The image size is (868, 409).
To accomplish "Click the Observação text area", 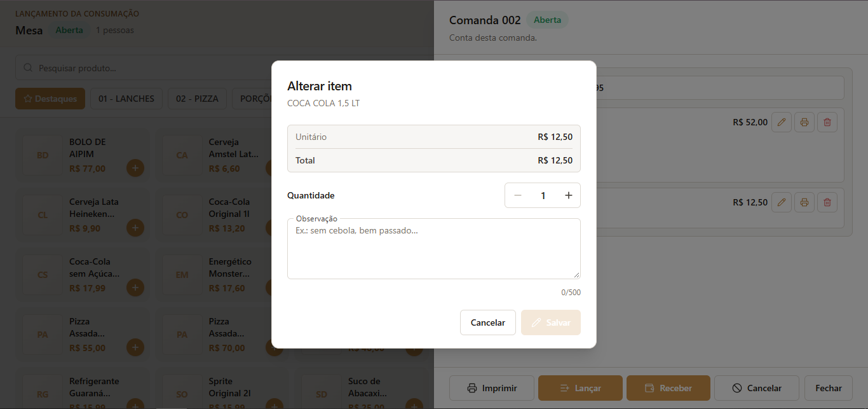I will [434, 249].
